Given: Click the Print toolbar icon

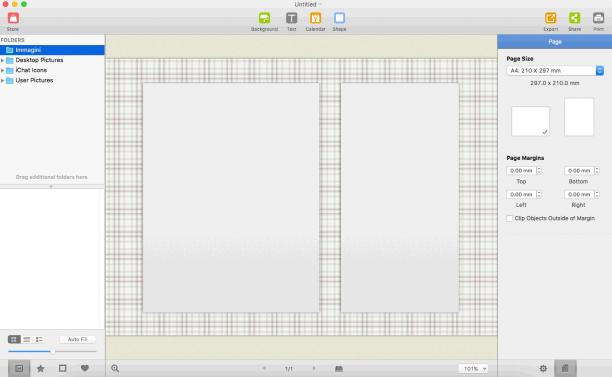Looking at the screenshot, I should pyautogui.click(x=598, y=18).
